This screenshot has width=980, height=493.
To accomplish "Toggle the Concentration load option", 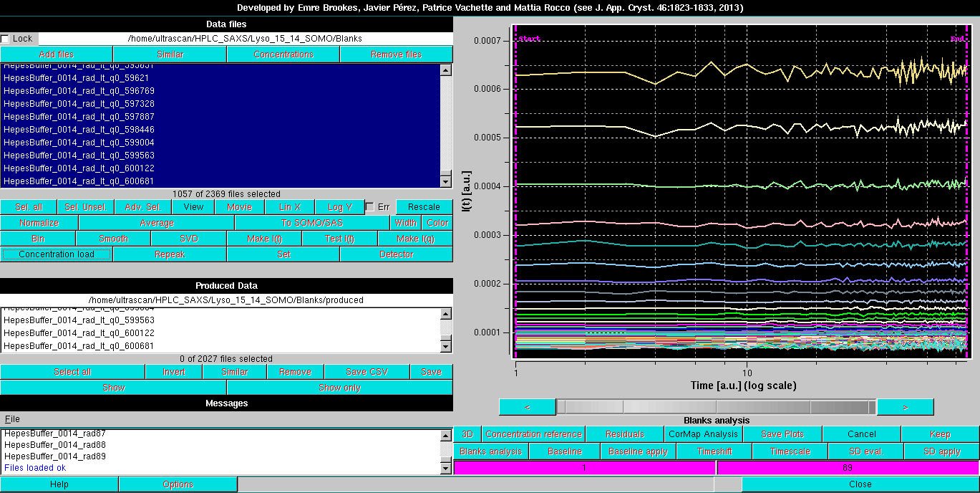I will click(x=57, y=254).
